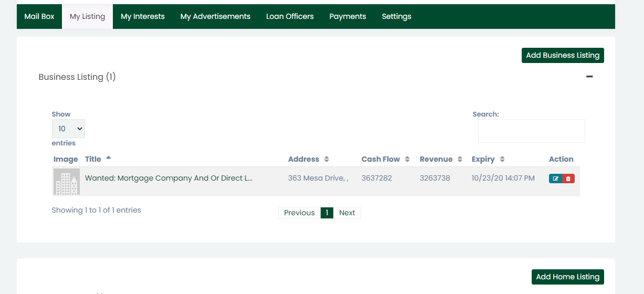Select the Payments tab
Image resolution: width=644 pixels, height=294 pixels.
pos(347,16)
